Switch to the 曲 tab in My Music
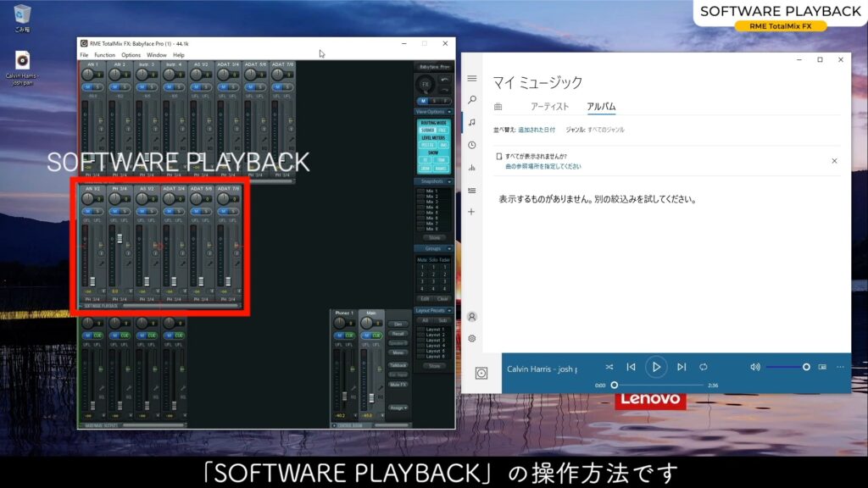 [x=498, y=106]
